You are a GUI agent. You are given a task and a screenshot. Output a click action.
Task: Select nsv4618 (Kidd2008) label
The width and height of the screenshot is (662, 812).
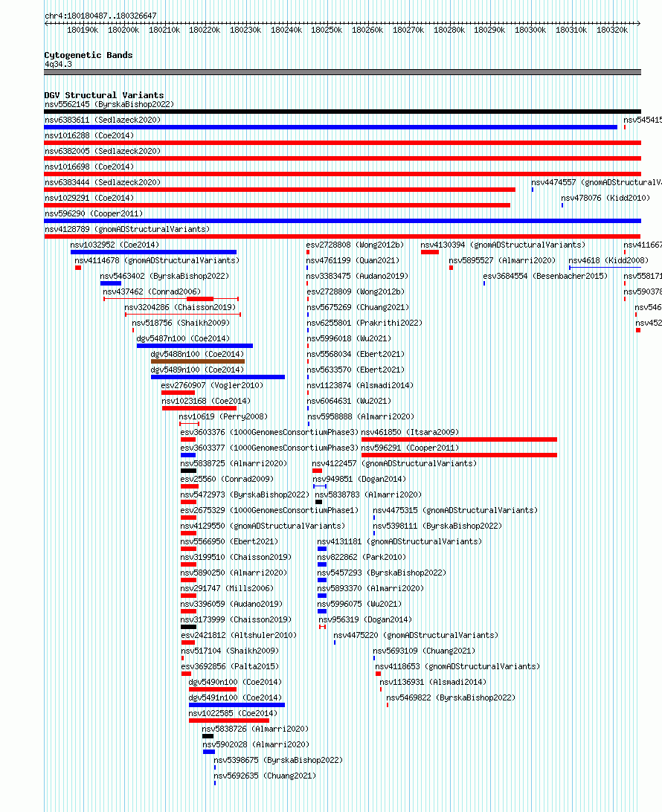pyautogui.click(x=608, y=260)
